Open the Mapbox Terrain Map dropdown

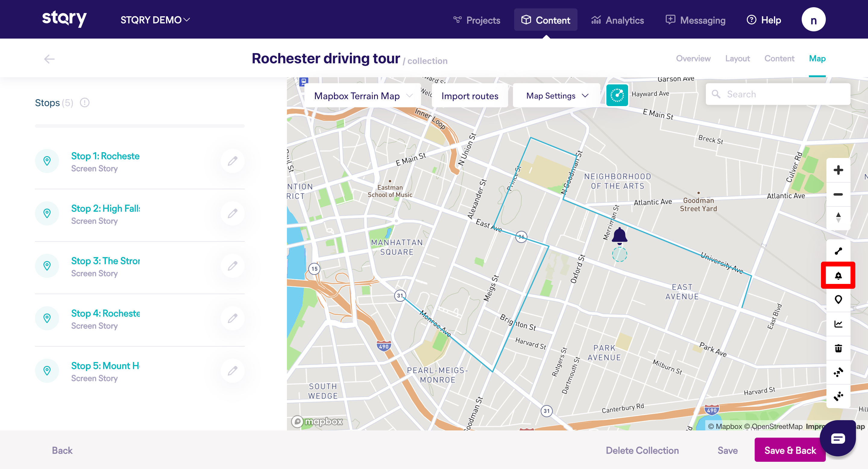363,96
